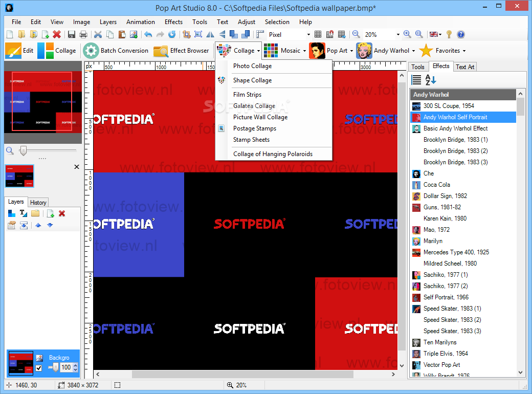Screen dimensions: 532x394
Task: Select Postage Stamps menu entry
Action: click(x=274, y=128)
